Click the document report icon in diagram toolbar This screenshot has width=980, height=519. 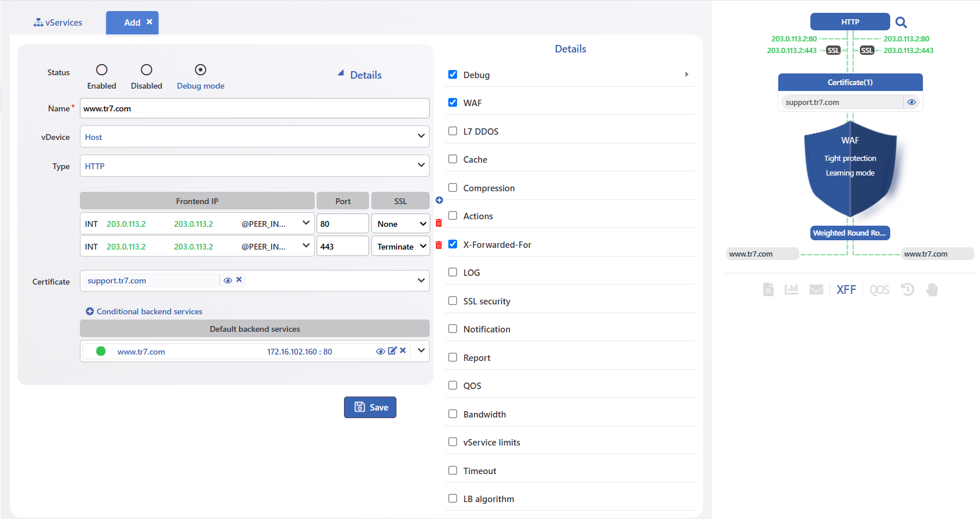[768, 289]
